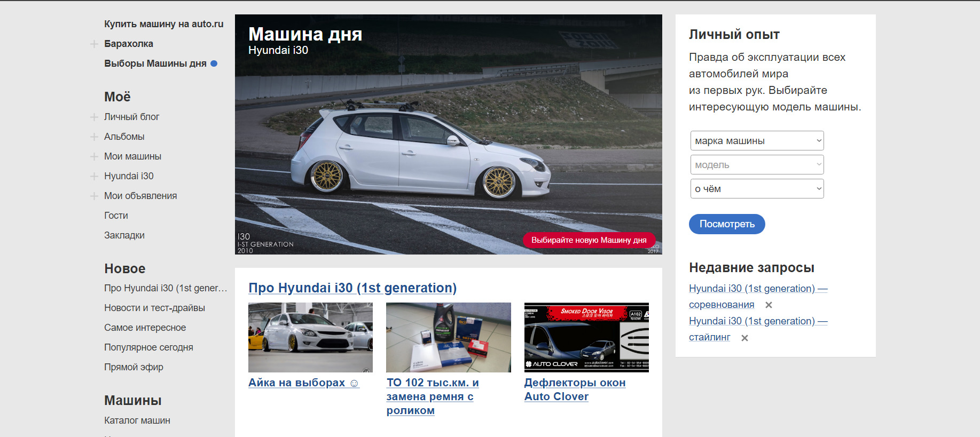Open Про Hyundai i30 (1st generation) heading link
This screenshot has width=980, height=437.
pos(352,288)
